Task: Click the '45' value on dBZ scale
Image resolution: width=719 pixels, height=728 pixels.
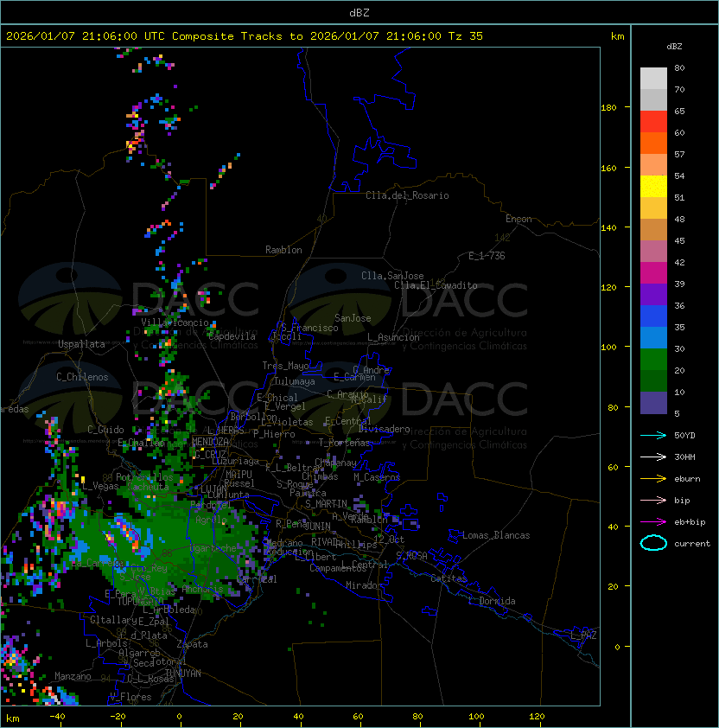Action: coord(679,240)
